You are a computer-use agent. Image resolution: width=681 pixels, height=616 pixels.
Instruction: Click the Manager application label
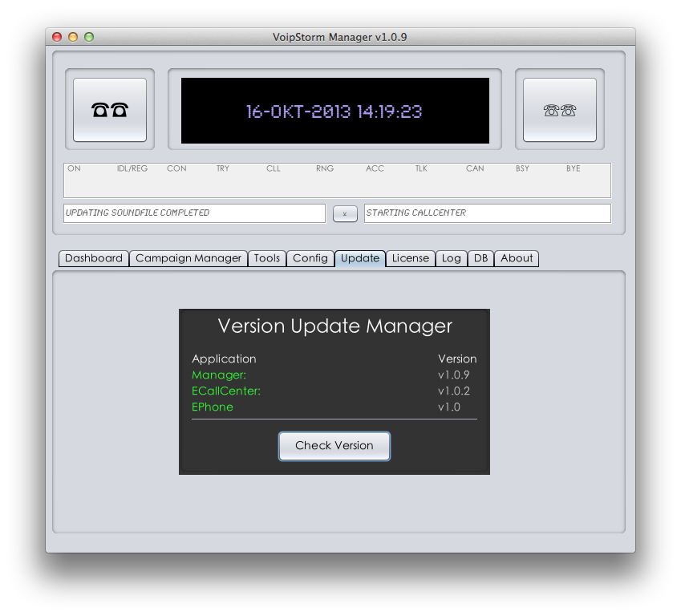[219, 375]
